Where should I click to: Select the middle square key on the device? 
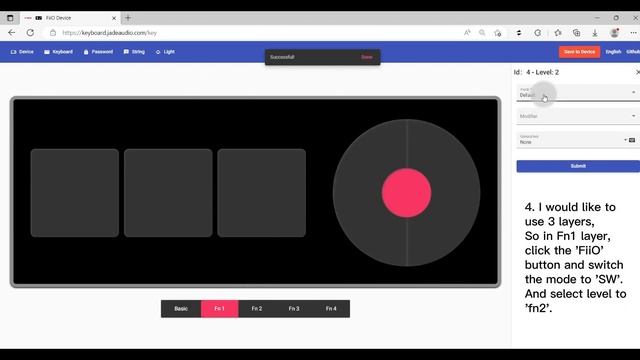coord(168,193)
